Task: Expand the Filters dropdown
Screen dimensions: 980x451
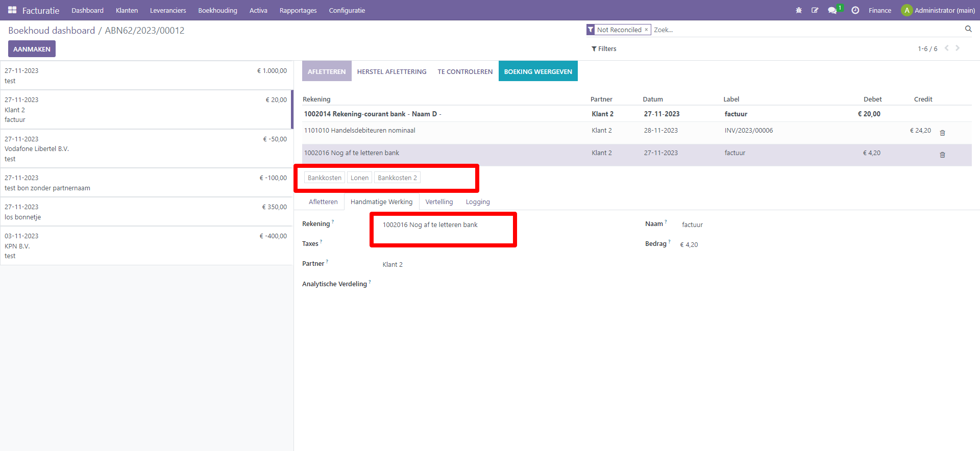Action: (604, 49)
